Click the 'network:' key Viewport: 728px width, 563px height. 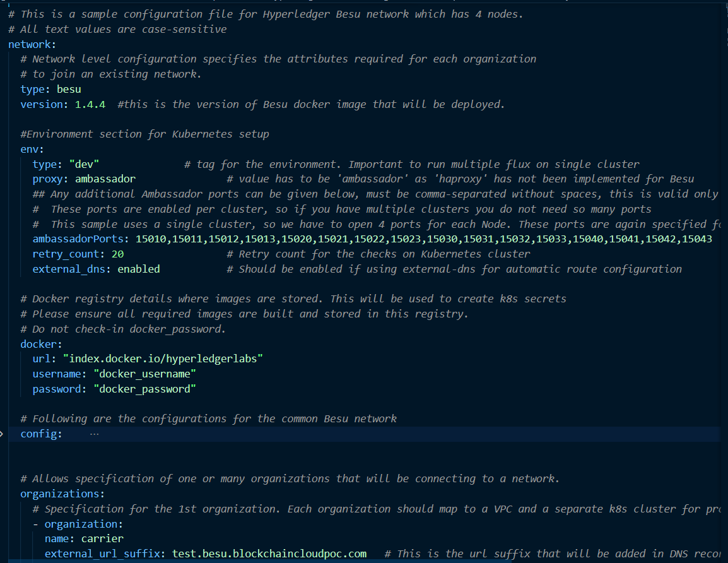[32, 44]
